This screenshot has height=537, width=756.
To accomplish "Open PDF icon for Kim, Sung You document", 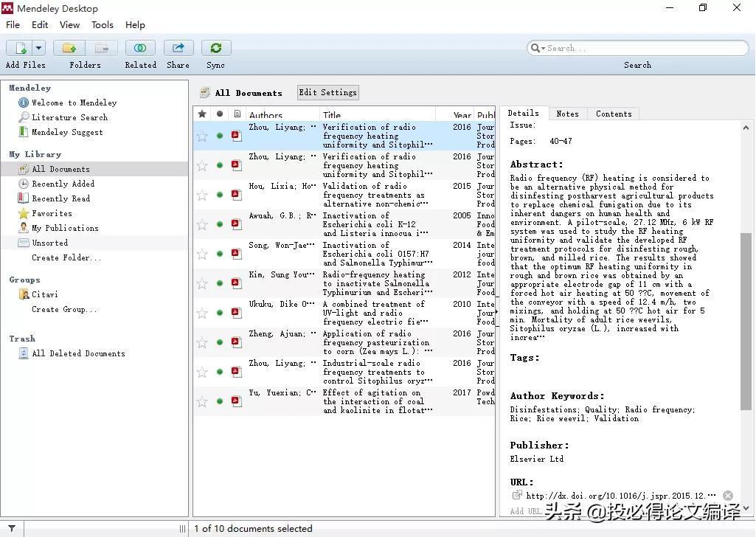I will point(236,283).
